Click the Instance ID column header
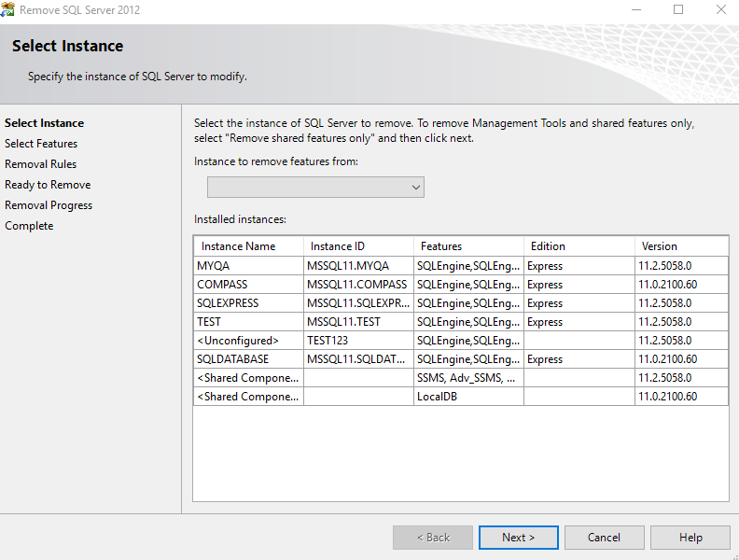 click(357, 246)
